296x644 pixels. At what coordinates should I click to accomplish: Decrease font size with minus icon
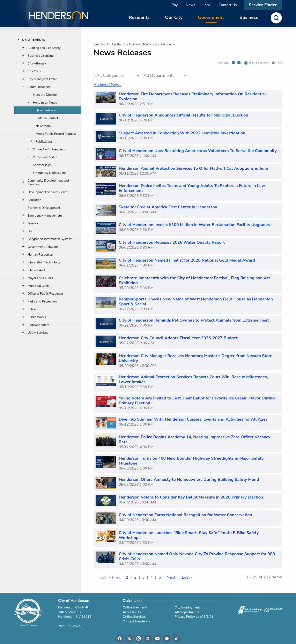pos(239,63)
